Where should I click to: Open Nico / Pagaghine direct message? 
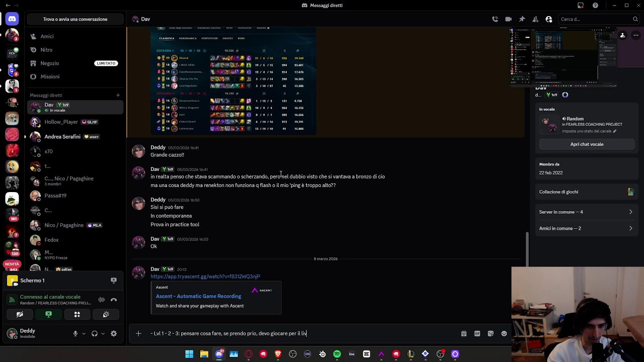(75, 225)
